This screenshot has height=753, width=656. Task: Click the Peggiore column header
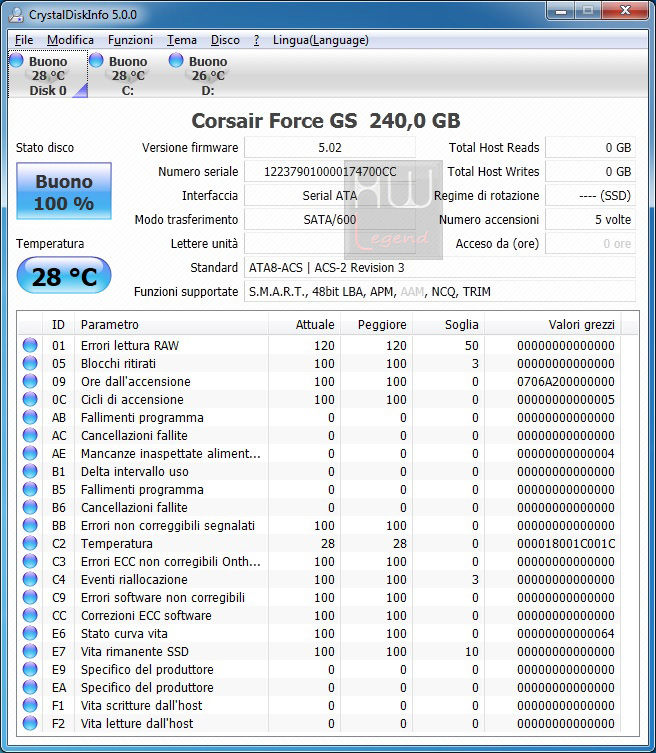point(377,325)
